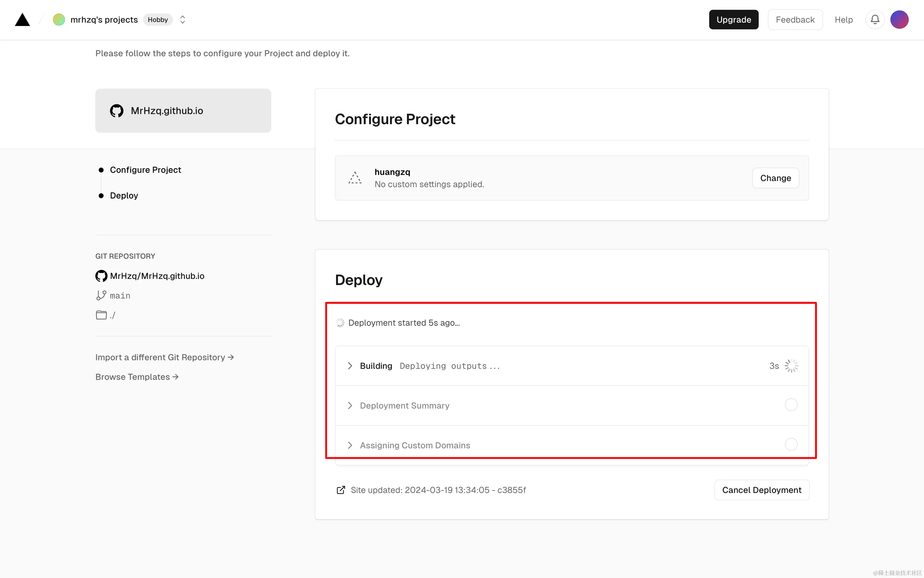The height and width of the screenshot is (578, 924).
Task: Click the GIT REPOSITORY heading
Action: tap(125, 256)
